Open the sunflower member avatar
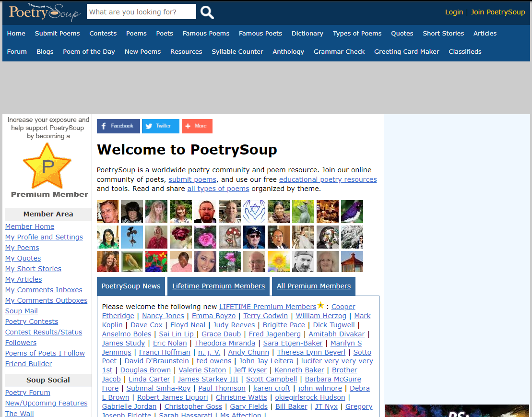 click(279, 262)
